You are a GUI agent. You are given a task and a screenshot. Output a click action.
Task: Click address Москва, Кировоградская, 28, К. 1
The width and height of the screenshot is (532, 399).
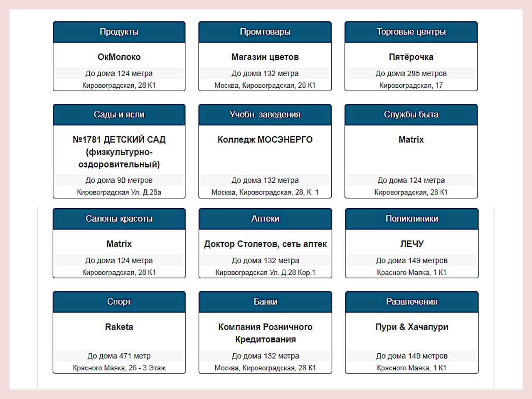tap(265, 192)
